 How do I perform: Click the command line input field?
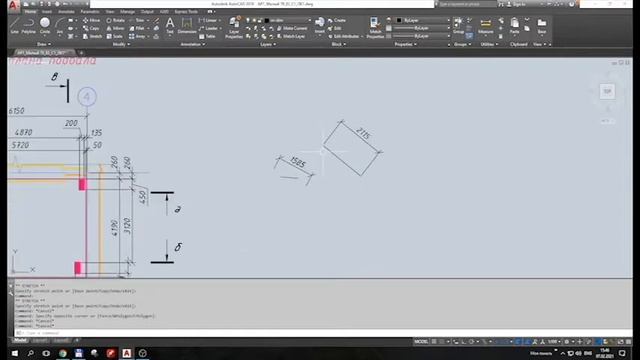point(322,333)
